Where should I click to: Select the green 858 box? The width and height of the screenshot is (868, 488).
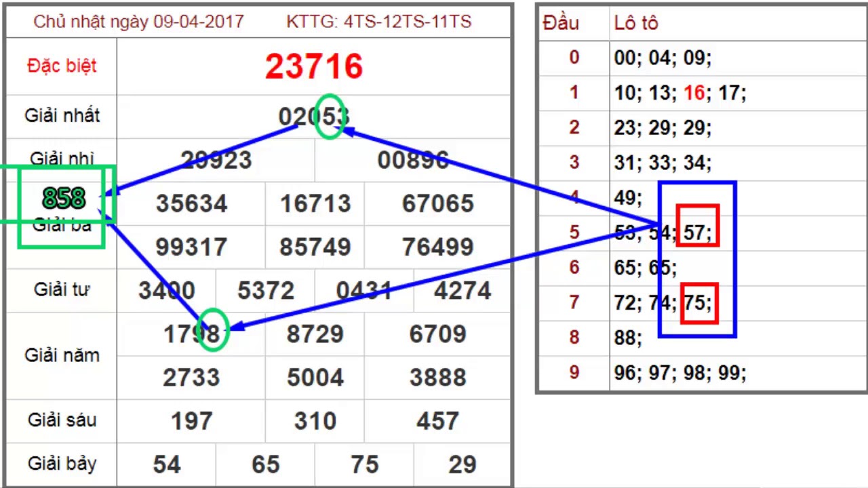coord(63,199)
